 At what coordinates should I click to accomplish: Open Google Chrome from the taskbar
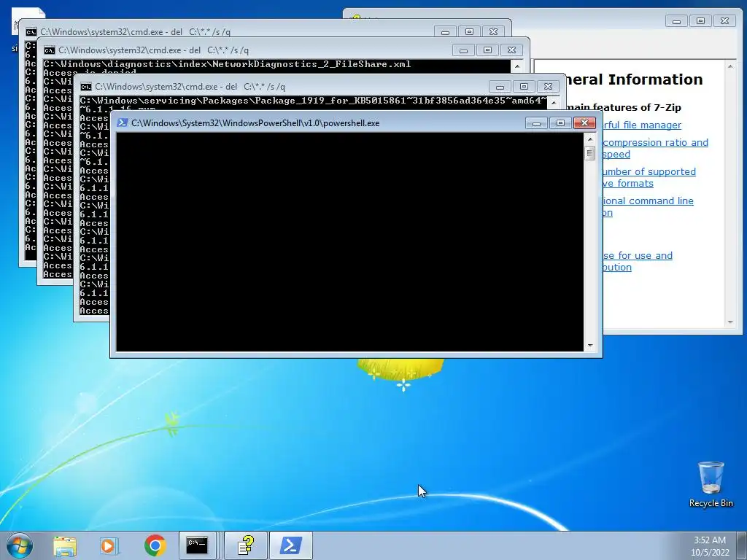coord(155,545)
